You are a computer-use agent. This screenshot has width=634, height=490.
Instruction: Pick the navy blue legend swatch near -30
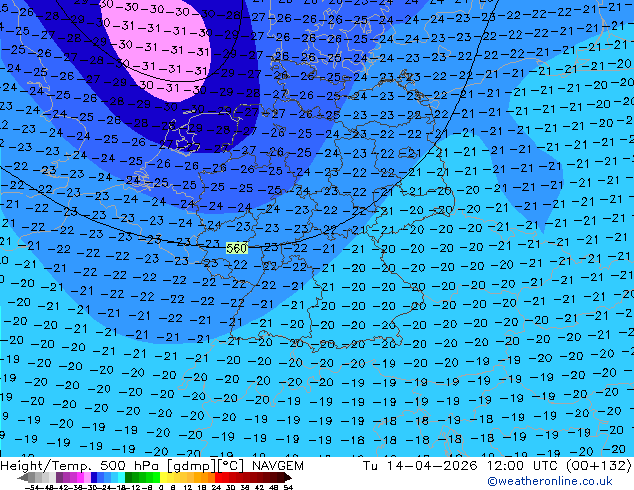pos(94,477)
